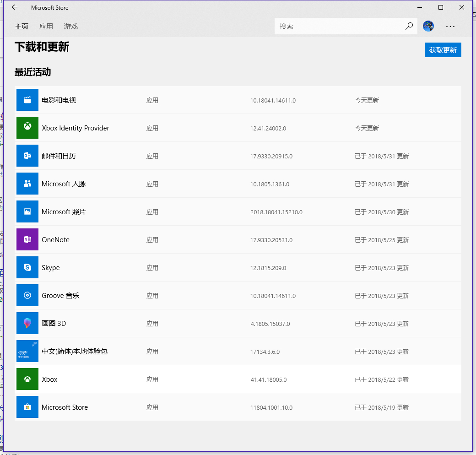Click the green Xbox app icon
Image resolution: width=476 pixels, height=455 pixels.
click(x=27, y=379)
